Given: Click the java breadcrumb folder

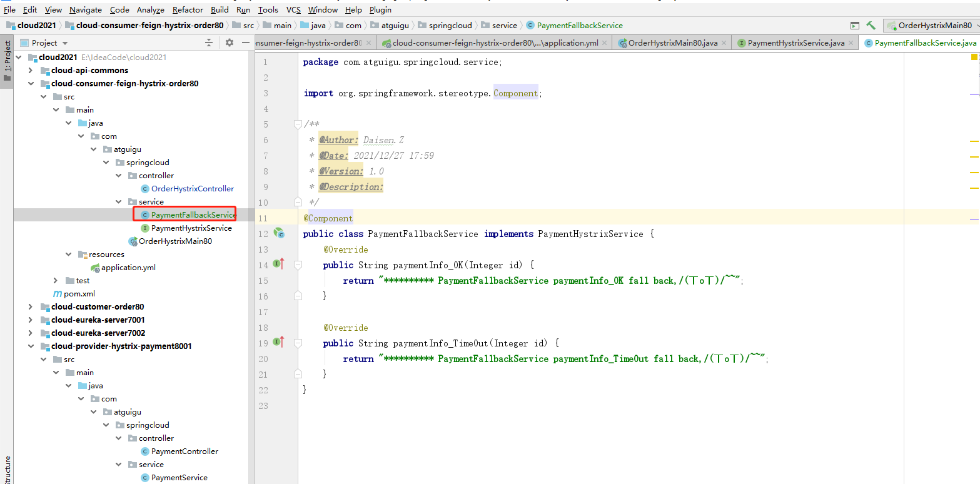Looking at the screenshot, I should pyautogui.click(x=319, y=26).
